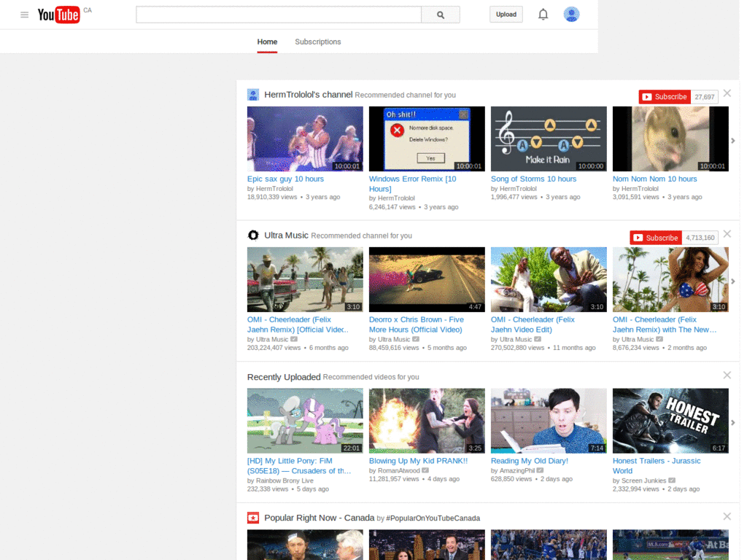
Task: Dismiss the Ultra Music recommendation section
Action: 727,234
